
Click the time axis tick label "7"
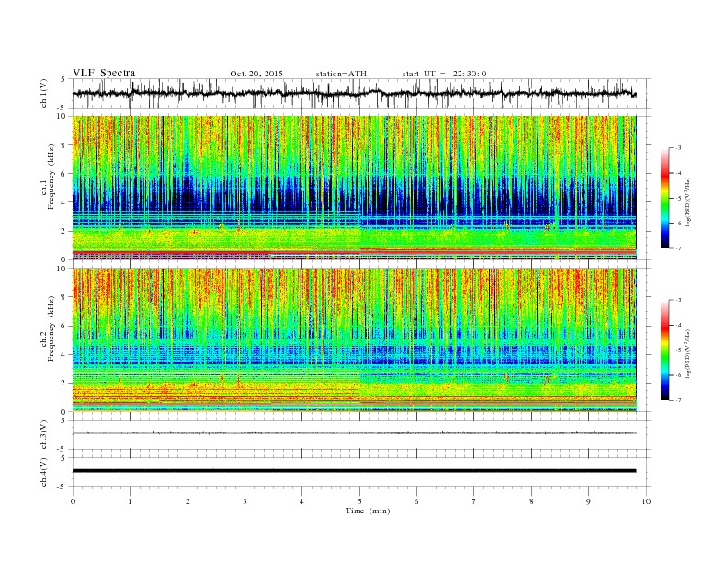pyautogui.click(x=474, y=501)
